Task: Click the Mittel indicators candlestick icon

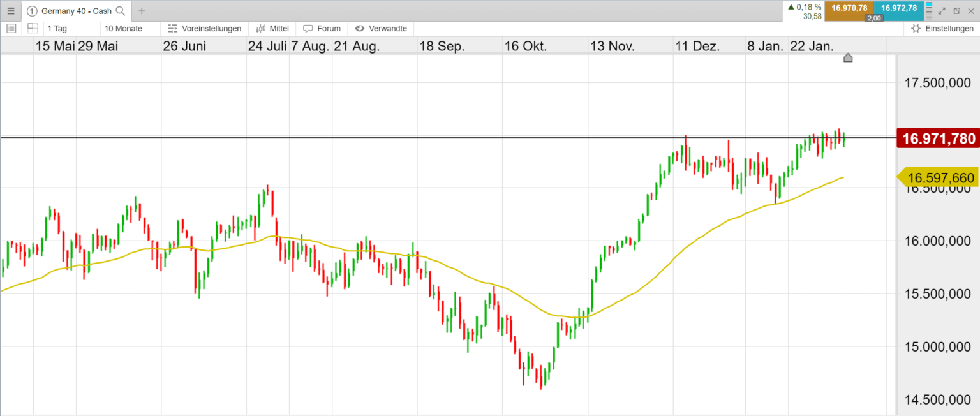Action: 259,28
